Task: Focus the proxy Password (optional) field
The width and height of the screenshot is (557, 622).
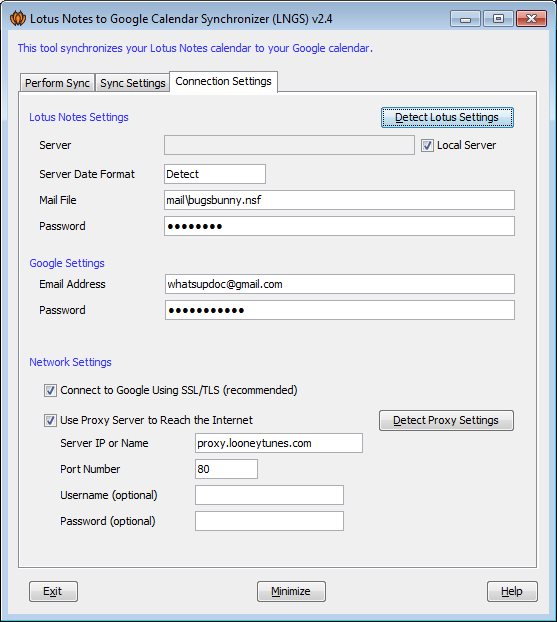Action: pyautogui.click(x=269, y=521)
